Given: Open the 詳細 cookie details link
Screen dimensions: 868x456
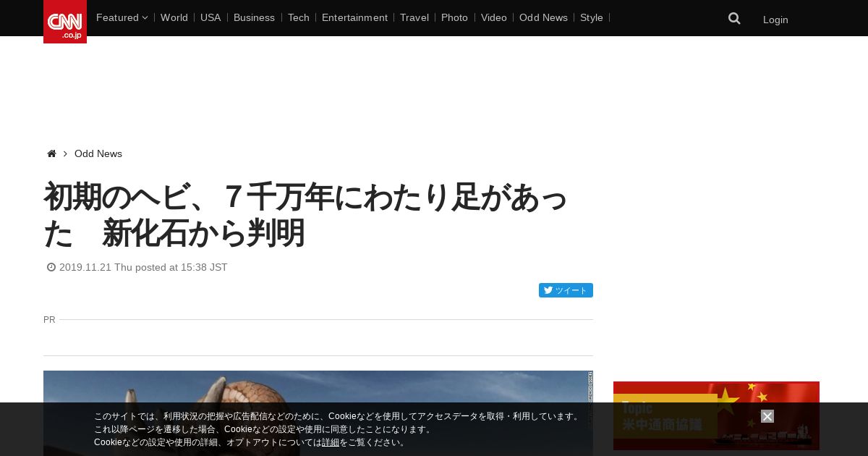Looking at the screenshot, I should (x=331, y=442).
